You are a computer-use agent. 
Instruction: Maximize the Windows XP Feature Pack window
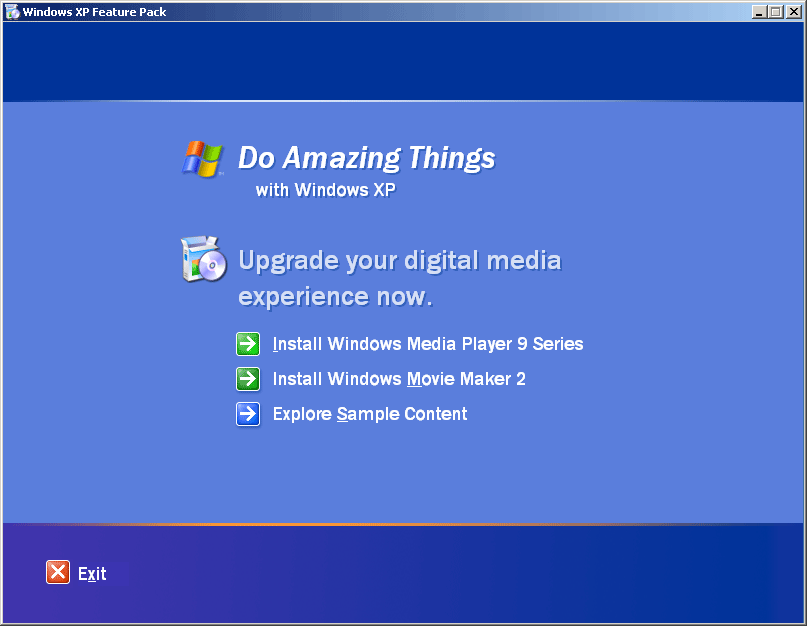tap(776, 12)
